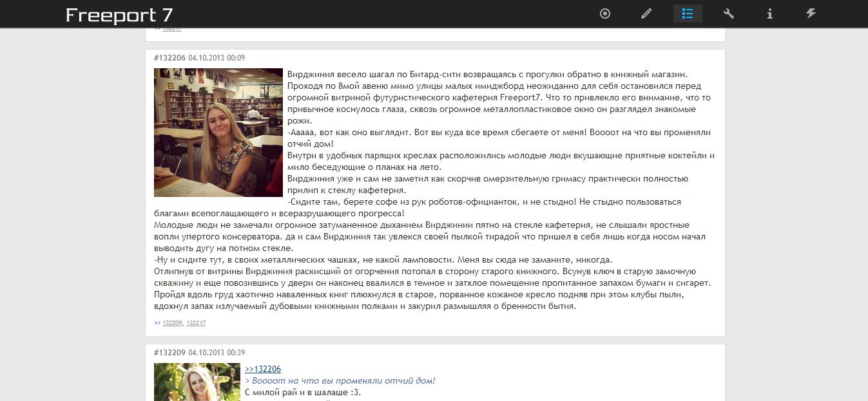Click the 04.10.2013 00:39 timestamp

217,353
